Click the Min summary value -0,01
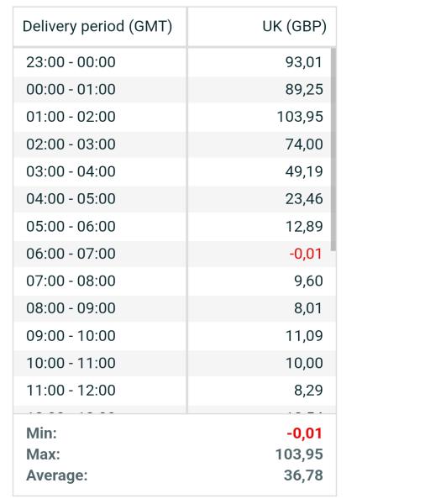 pyautogui.click(x=304, y=433)
